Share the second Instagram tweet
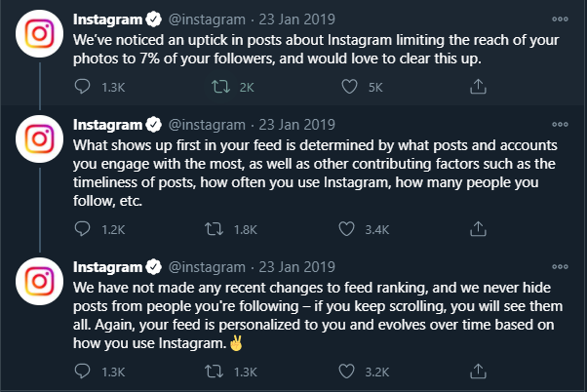This screenshot has height=392, width=587. coord(477,229)
